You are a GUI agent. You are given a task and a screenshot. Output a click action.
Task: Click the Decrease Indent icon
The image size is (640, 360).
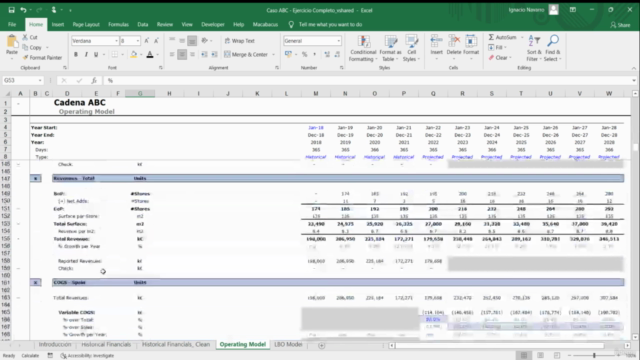204,54
